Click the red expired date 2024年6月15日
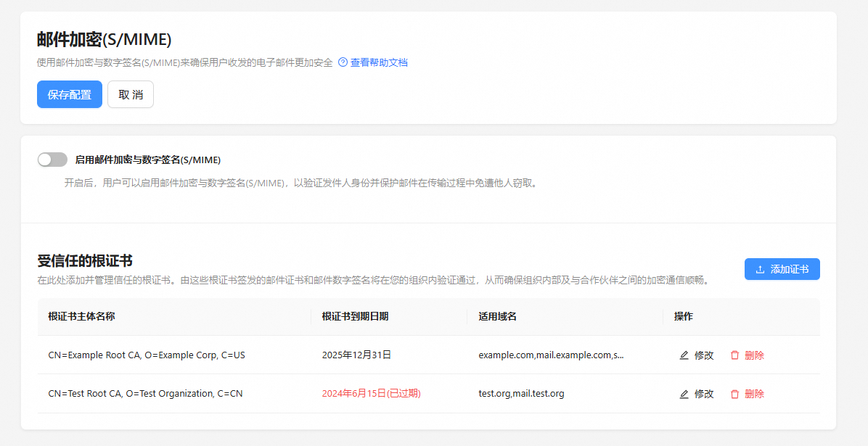 [371, 394]
